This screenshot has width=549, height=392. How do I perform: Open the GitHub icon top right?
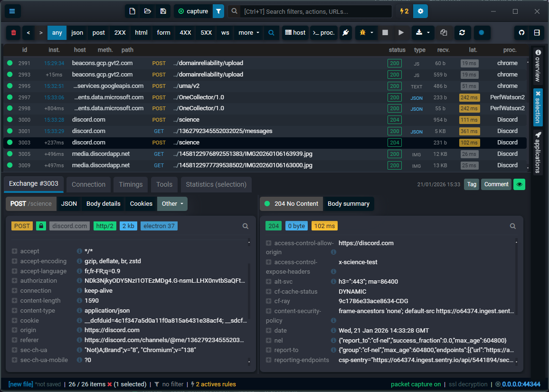pos(521,33)
